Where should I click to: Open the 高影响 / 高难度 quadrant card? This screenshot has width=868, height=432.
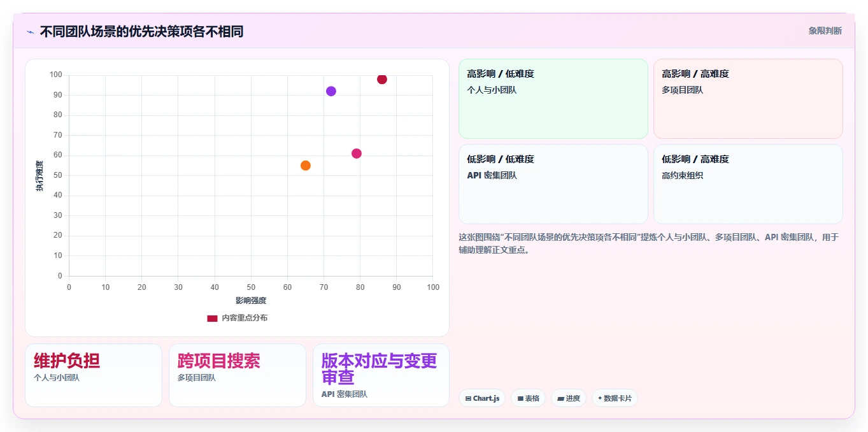pos(748,99)
